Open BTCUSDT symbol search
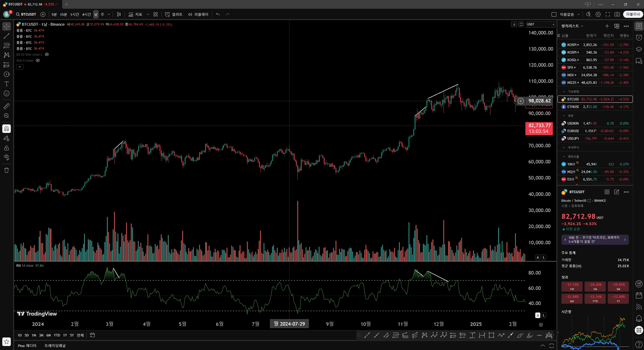Screen dimensions: 644x350 tap(26, 14)
